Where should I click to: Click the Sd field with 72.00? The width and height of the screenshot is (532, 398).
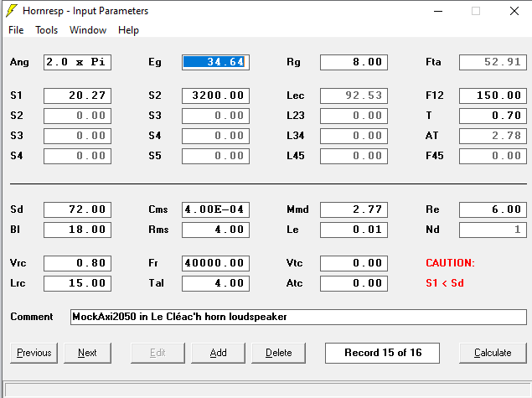(77, 209)
